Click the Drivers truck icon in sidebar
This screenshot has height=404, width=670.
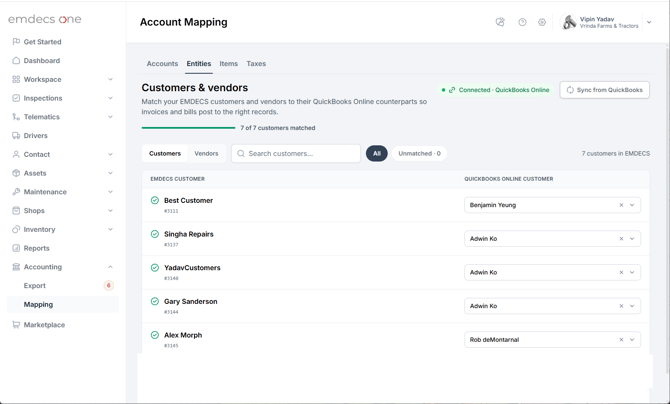coord(16,136)
